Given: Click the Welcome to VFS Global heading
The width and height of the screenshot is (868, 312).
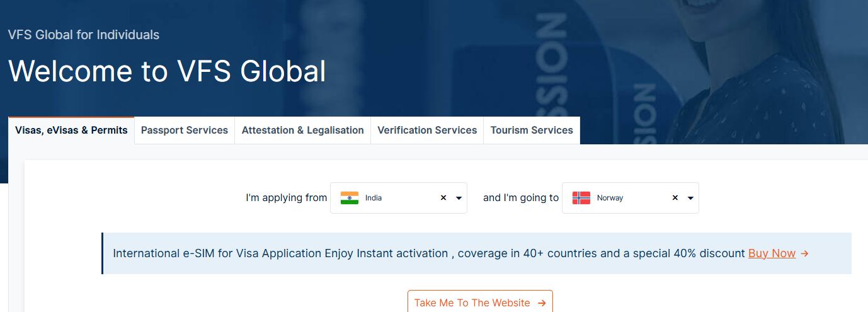Looking at the screenshot, I should click(x=167, y=72).
